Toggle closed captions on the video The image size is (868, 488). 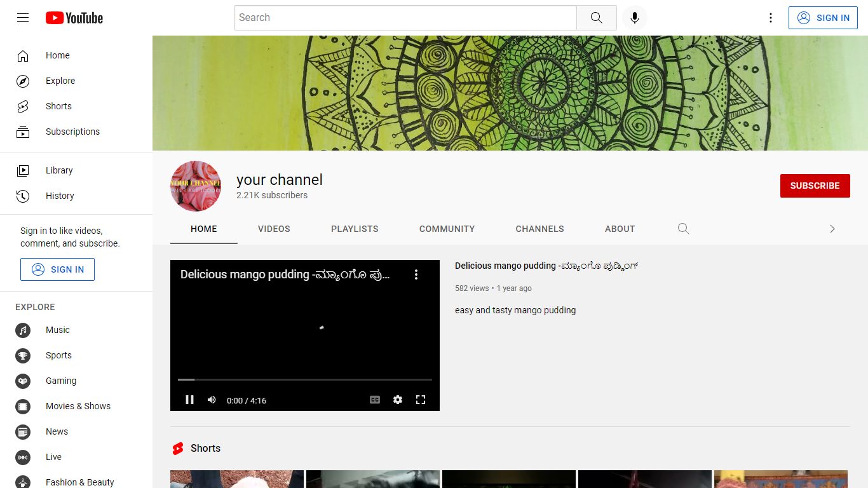[375, 400]
